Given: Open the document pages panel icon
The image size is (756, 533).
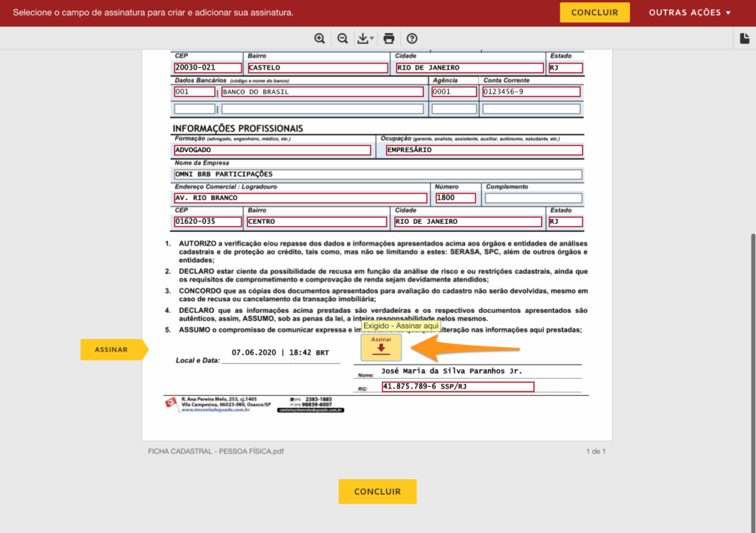Looking at the screenshot, I should tap(744, 38).
